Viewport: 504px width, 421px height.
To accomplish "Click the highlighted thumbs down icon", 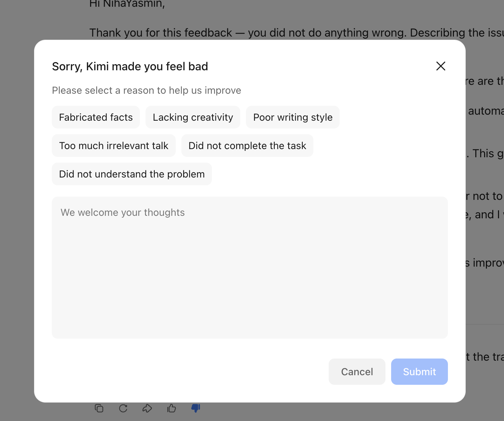I will [196, 408].
